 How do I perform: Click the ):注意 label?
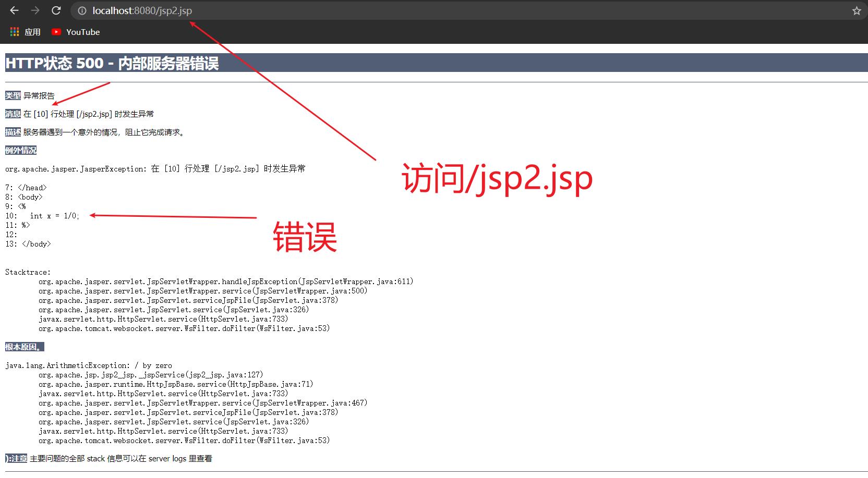(x=16, y=459)
